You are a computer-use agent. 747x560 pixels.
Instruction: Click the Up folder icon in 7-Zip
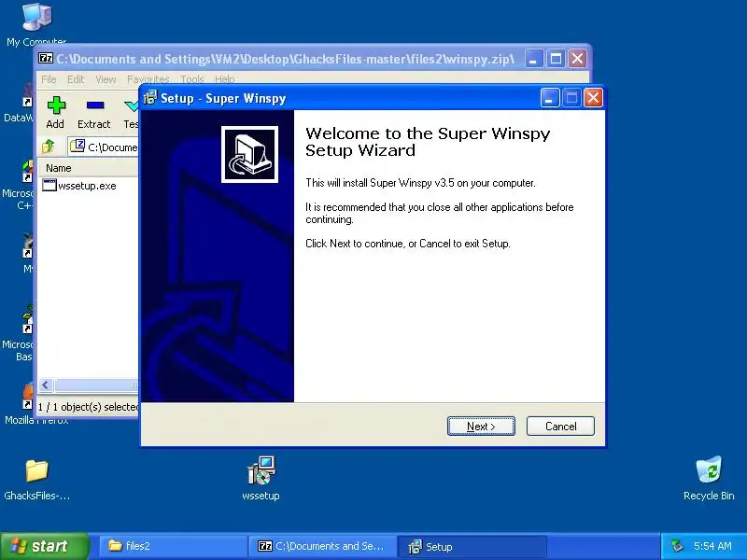49,147
